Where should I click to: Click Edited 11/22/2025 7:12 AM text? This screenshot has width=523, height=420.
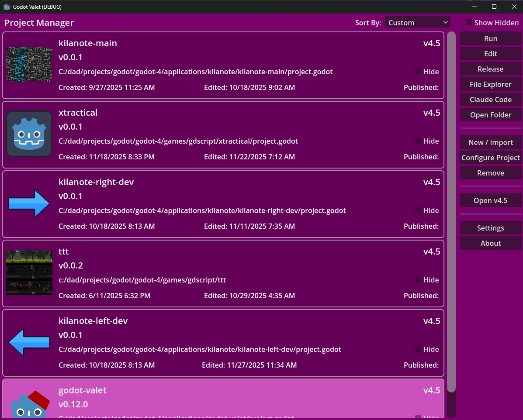point(249,157)
